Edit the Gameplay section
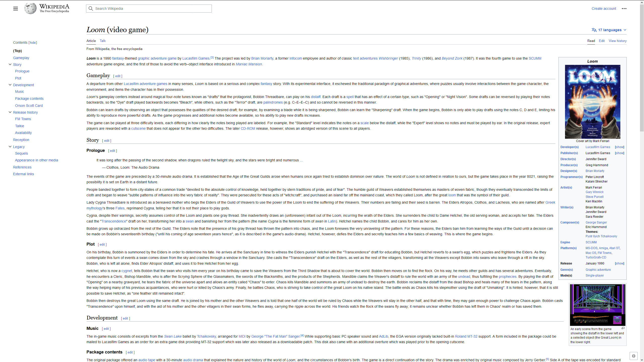 [118, 76]
